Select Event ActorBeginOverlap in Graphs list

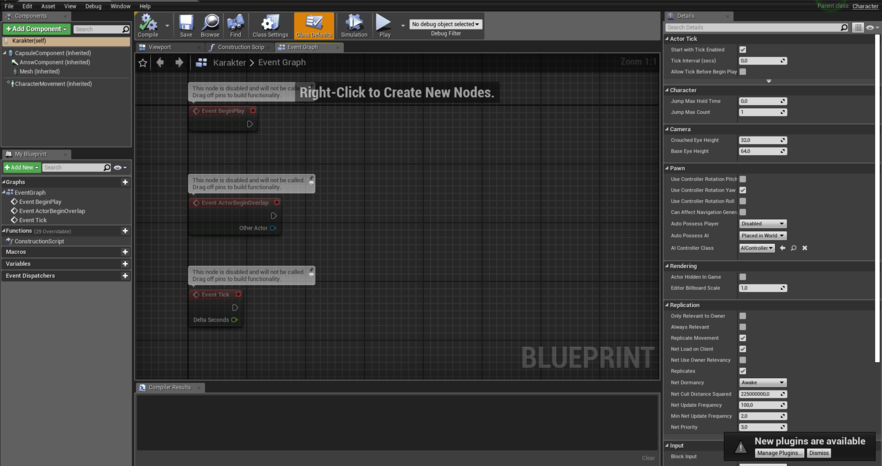click(x=52, y=211)
